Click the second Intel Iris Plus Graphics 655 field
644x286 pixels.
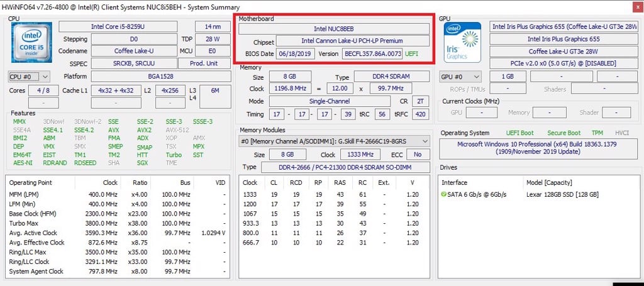click(564, 39)
